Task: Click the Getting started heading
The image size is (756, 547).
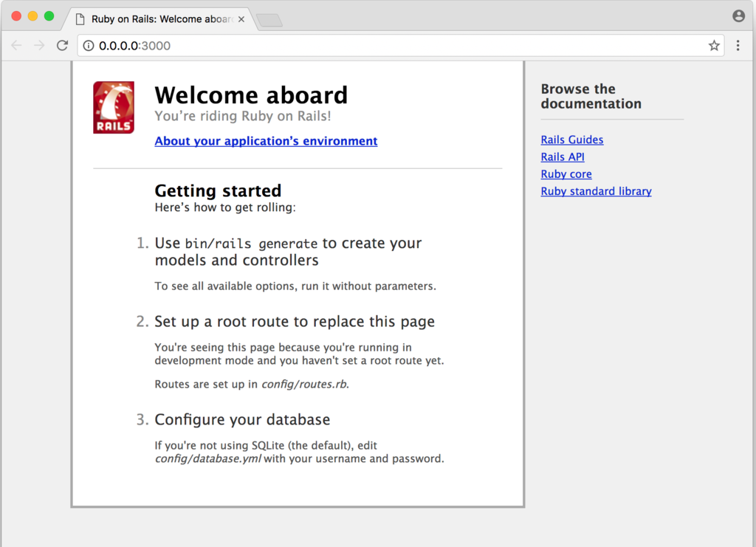Action: point(218,191)
